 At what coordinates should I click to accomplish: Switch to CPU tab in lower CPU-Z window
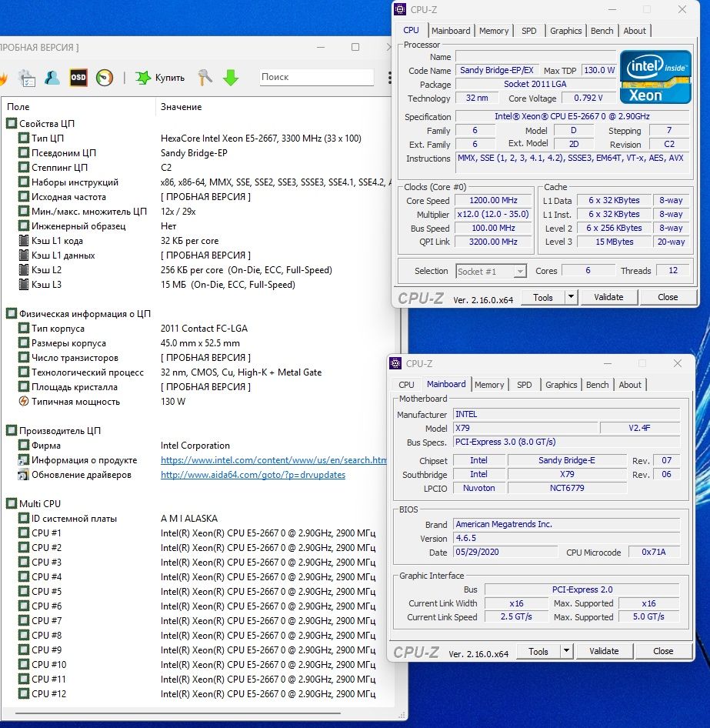(406, 385)
